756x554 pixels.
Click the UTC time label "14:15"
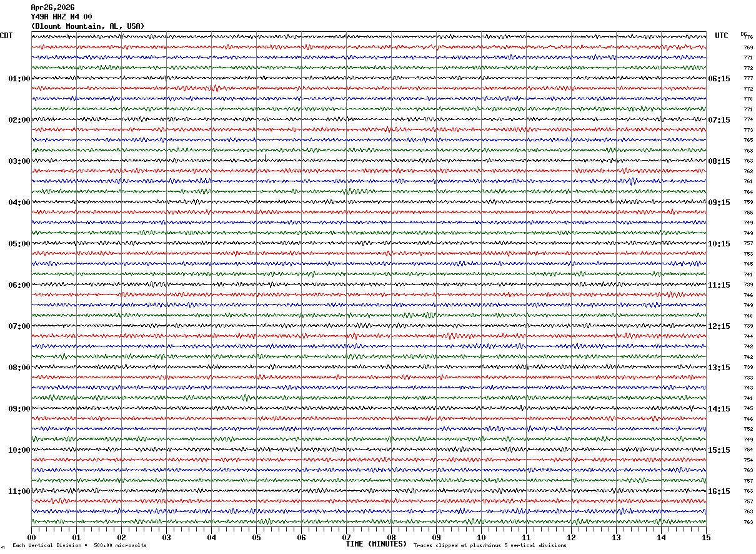719,409
